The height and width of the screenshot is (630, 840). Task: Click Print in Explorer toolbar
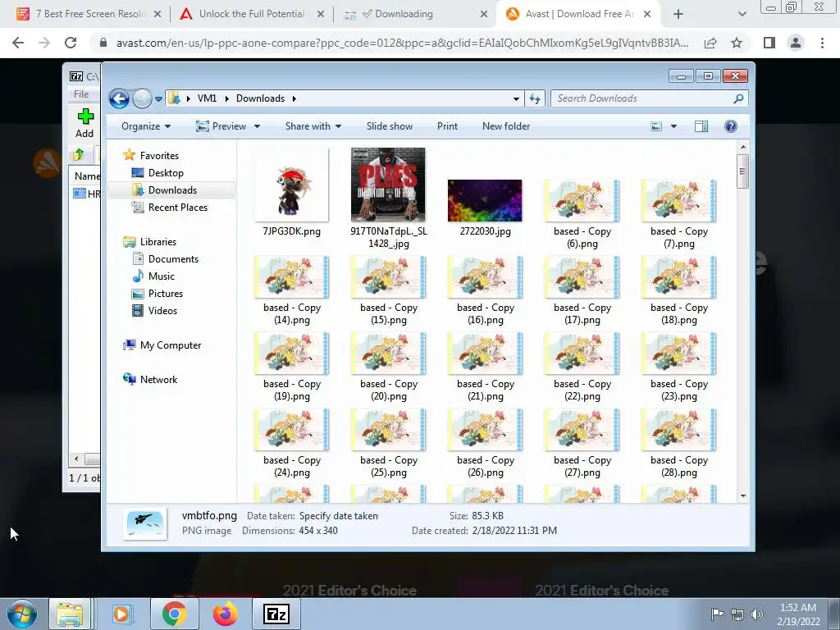(447, 126)
